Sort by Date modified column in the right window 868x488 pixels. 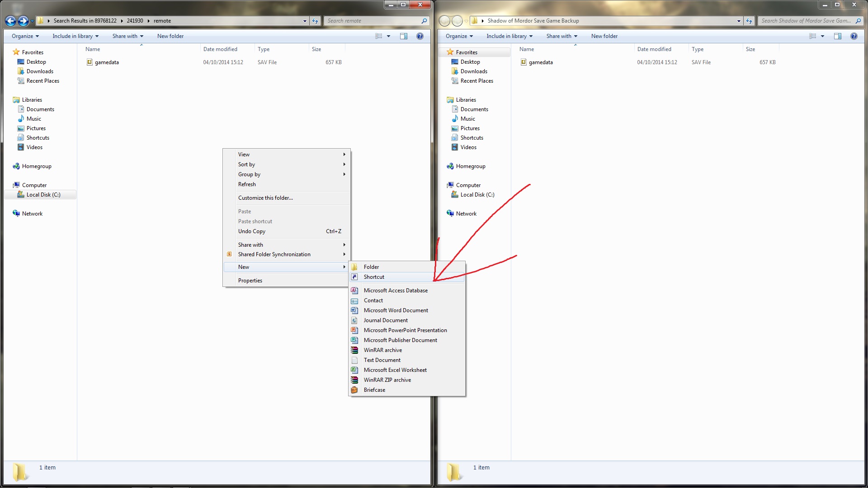click(x=654, y=49)
